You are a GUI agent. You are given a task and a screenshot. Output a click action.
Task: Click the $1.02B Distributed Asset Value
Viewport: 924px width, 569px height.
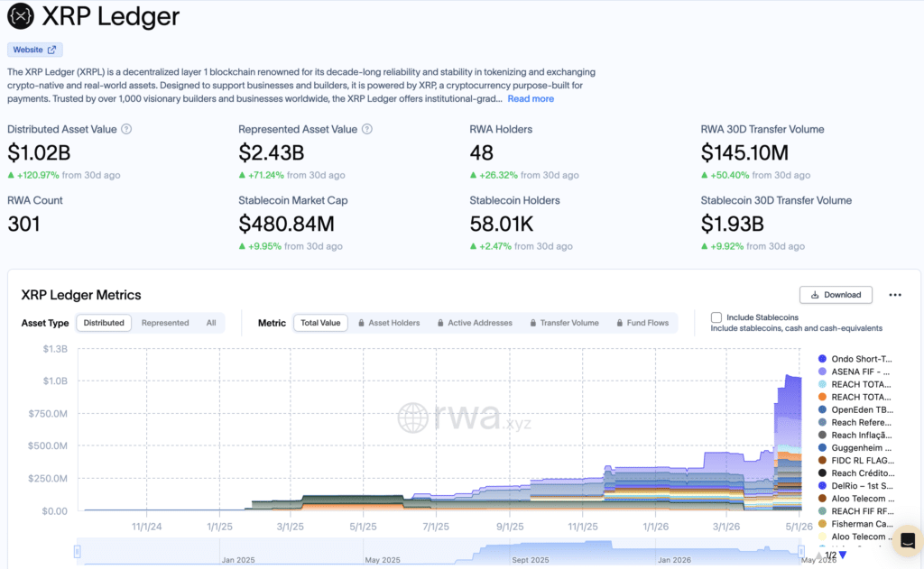click(x=39, y=153)
